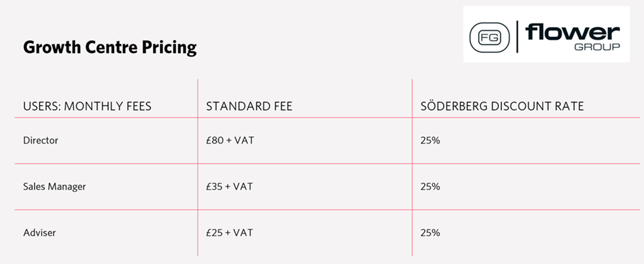Click the SÖDERBERG DISCOUNT RATE header
The height and width of the screenshot is (264, 644).
click(x=502, y=106)
